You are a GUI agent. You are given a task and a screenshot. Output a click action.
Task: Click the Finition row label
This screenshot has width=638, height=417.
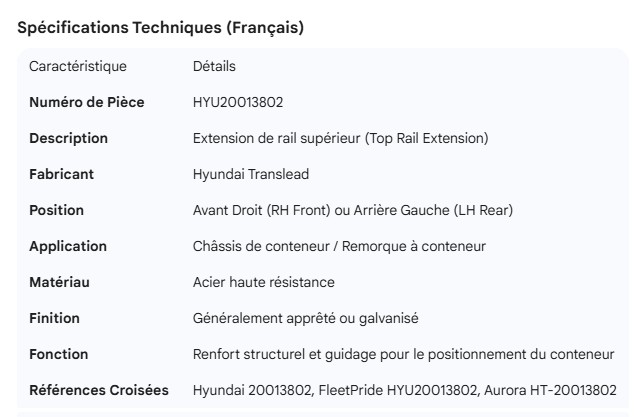click(54, 318)
